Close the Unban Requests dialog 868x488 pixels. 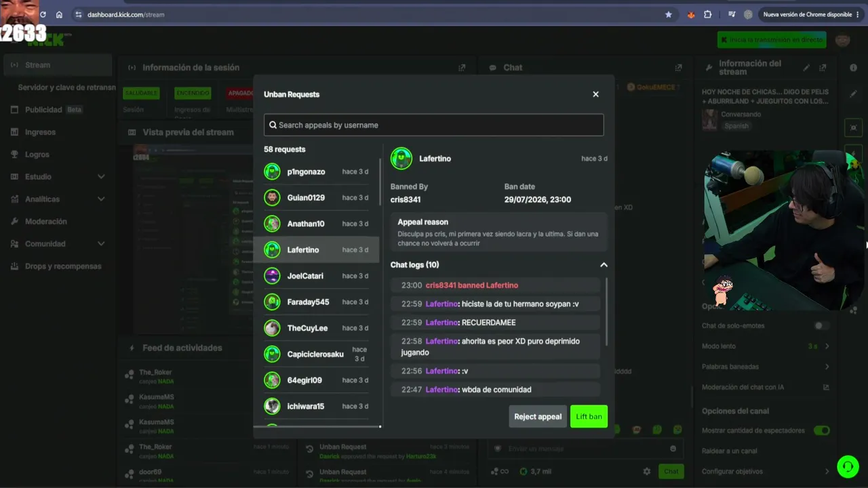[x=595, y=94]
